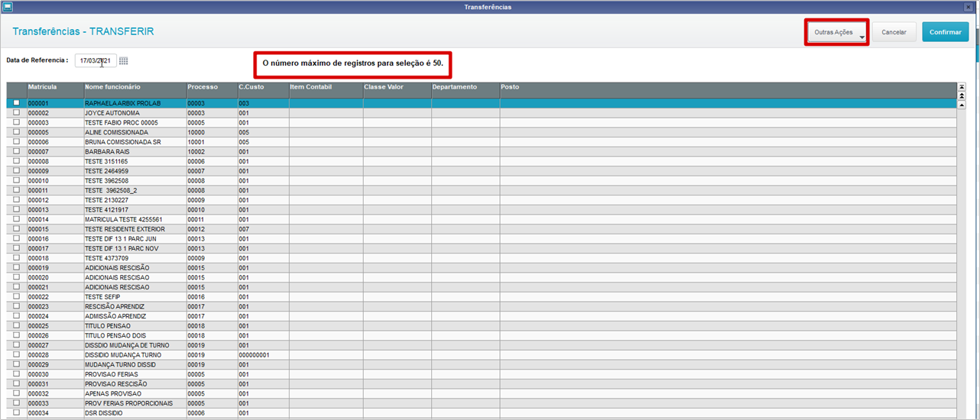
Task: Tick the checkbox for DSR DISSIDIO
Action: pyautogui.click(x=16, y=412)
